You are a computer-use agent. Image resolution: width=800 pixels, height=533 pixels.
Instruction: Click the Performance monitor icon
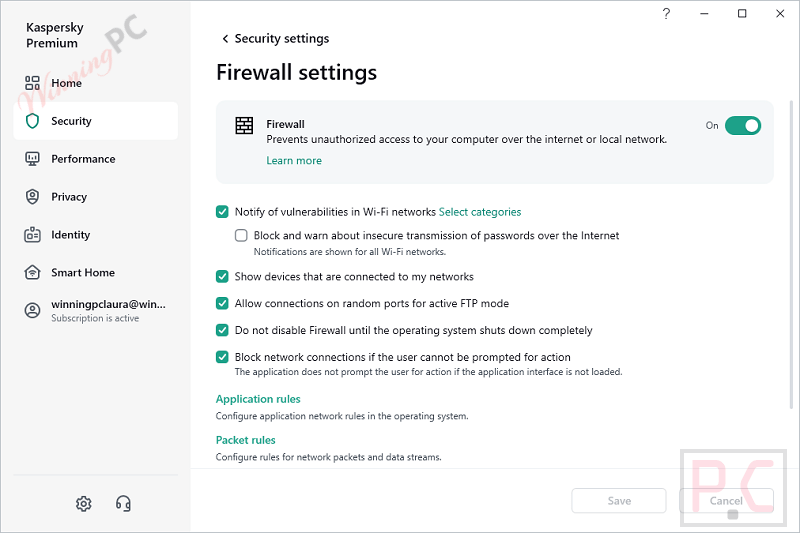click(x=32, y=159)
